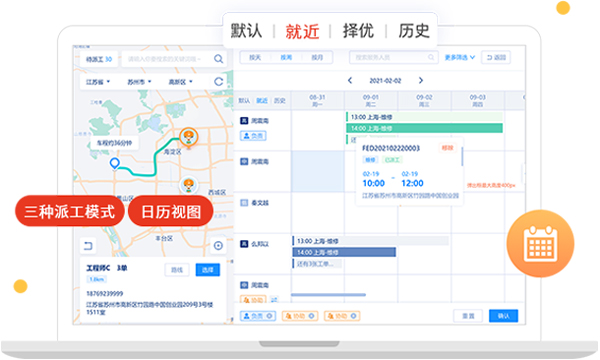Click the 秦文喆 staff row name

(260, 203)
